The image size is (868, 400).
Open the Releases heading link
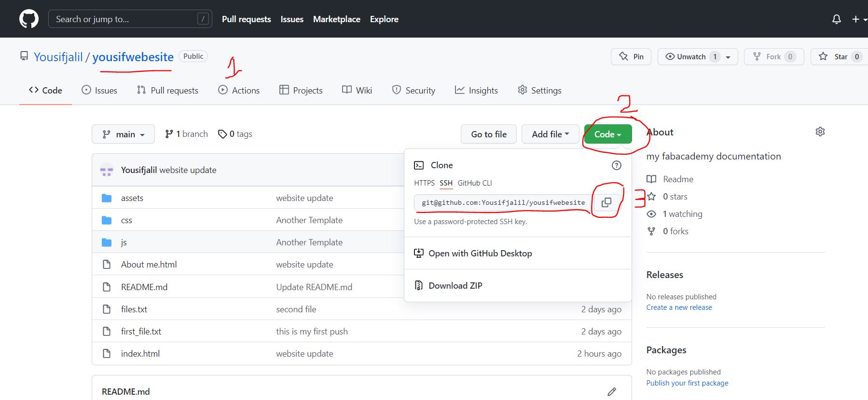tap(665, 275)
